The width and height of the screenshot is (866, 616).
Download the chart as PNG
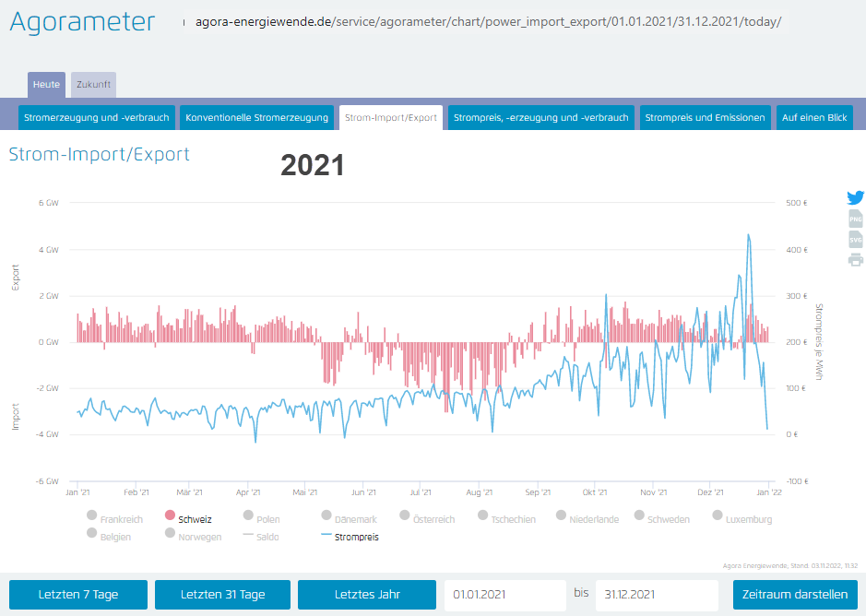coord(855,219)
